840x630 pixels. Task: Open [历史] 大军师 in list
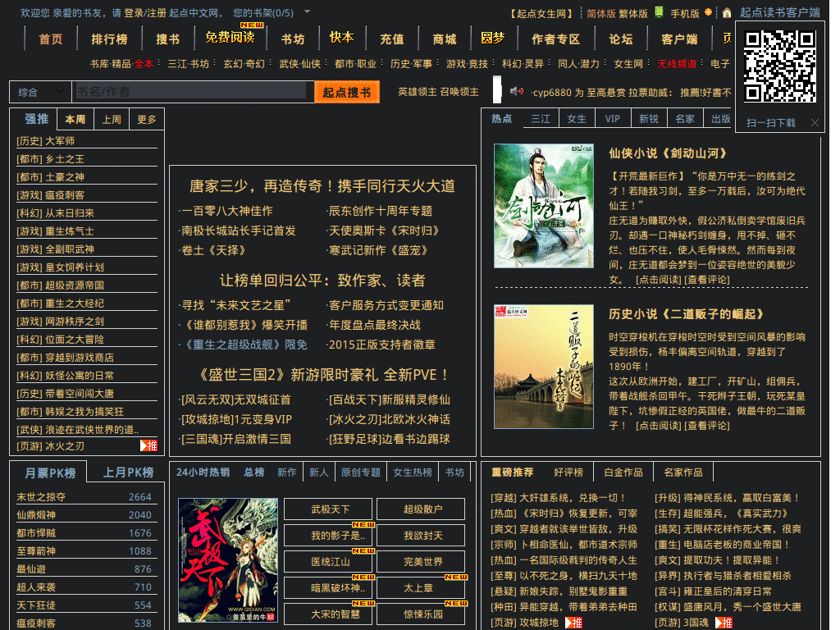(x=46, y=141)
